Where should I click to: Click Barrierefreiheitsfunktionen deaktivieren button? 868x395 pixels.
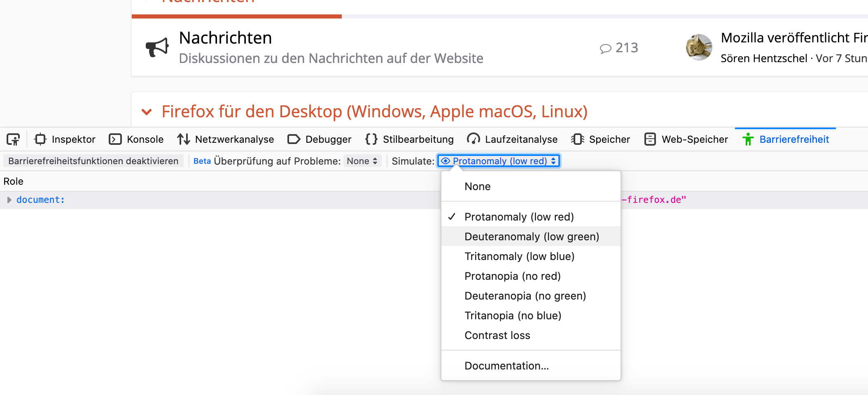coord(93,161)
